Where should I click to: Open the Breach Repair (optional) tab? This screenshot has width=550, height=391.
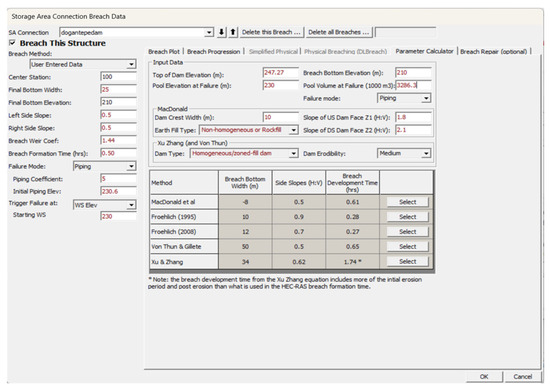coord(494,52)
